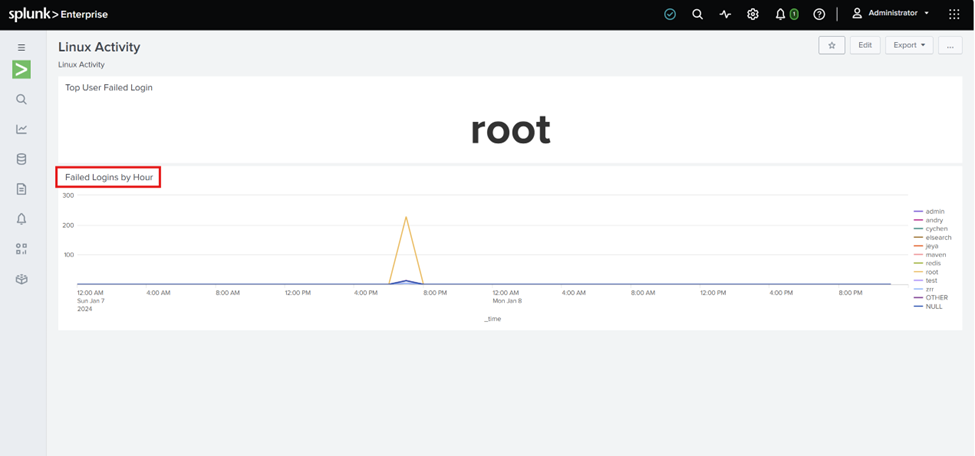Open the hamburger sidebar menu
975x456 pixels.
pos(21,47)
